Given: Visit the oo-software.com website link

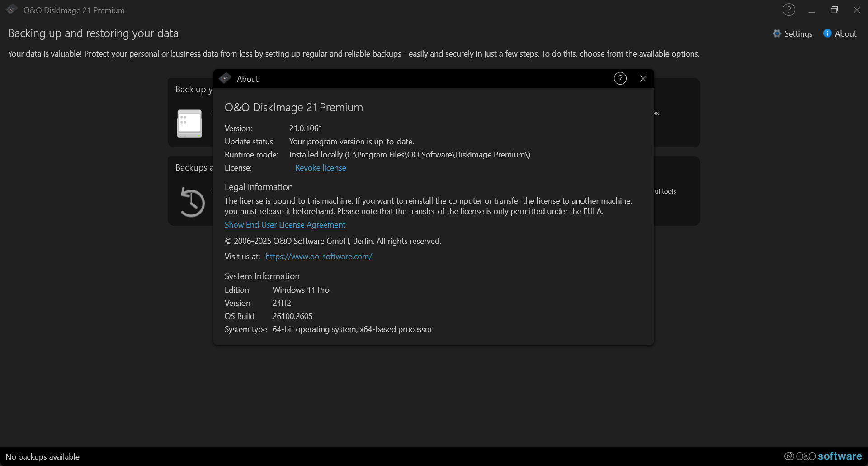Looking at the screenshot, I should pos(319,257).
